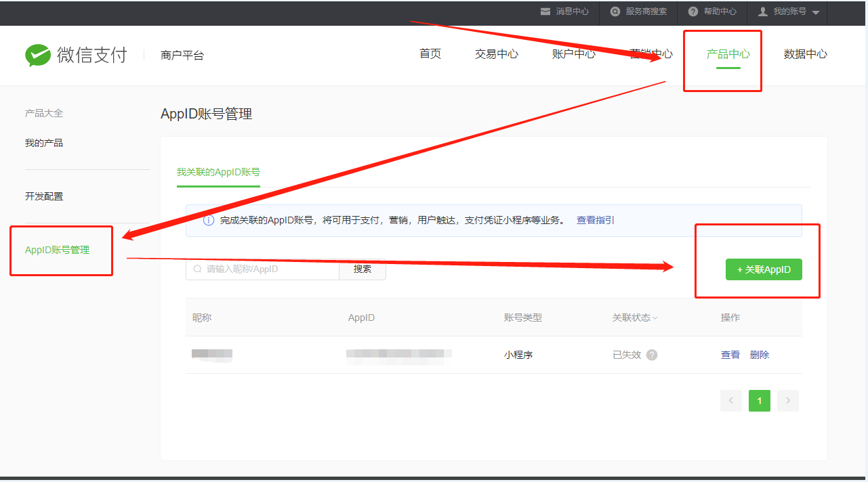The width and height of the screenshot is (868, 482).
Task: Click the WeChat Pay logo
Action: point(38,55)
